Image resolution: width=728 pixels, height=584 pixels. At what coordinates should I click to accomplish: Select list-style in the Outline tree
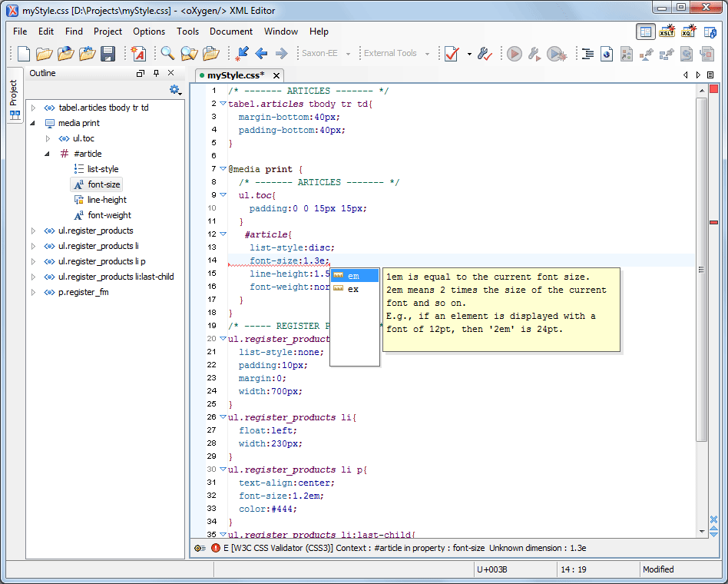click(96, 169)
